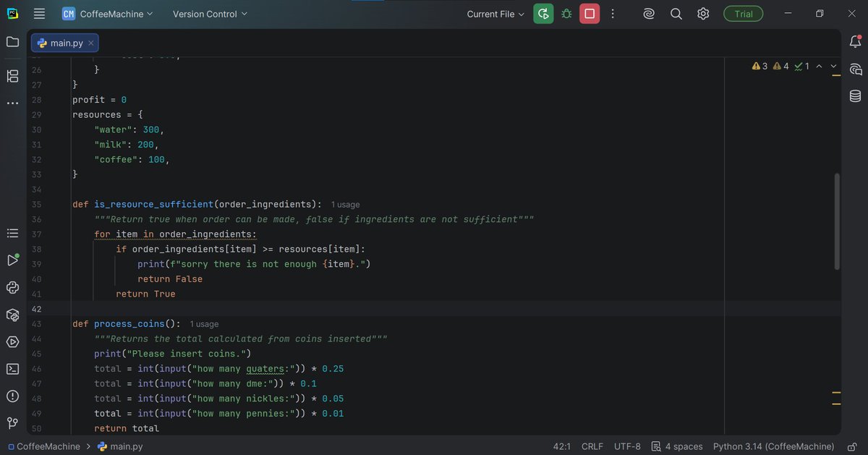
Task: Click the PyCharm logo icon
Action: [13, 14]
